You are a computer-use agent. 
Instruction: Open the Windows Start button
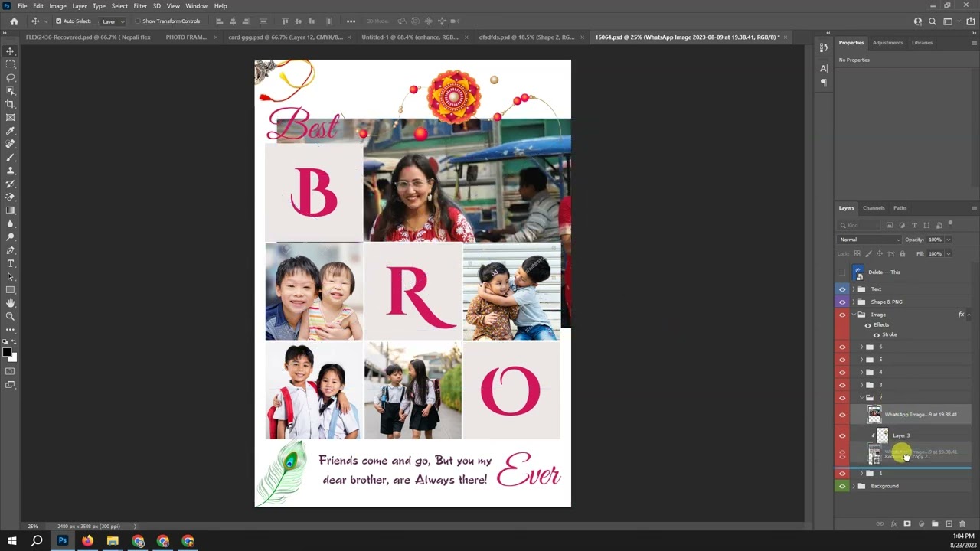coord(11,541)
